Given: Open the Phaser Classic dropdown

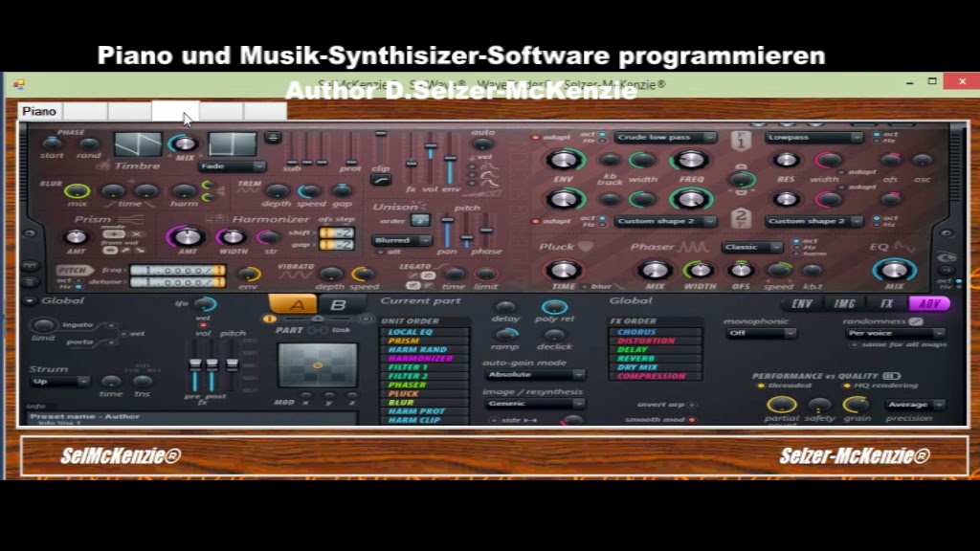Looking at the screenshot, I should click(x=752, y=248).
